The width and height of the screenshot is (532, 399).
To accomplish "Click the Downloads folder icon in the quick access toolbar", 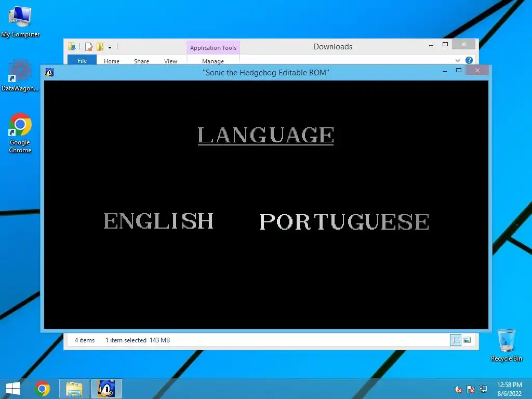I will coord(72,46).
